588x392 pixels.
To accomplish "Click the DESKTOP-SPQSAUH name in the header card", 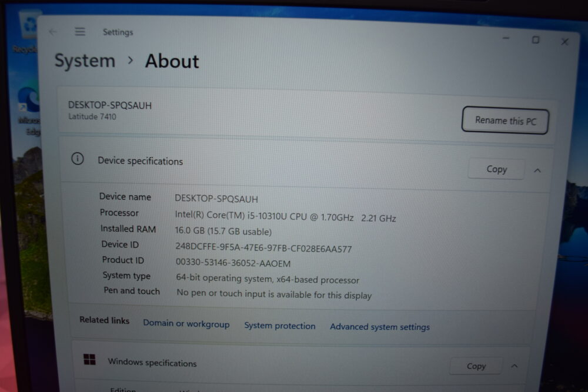I will coord(110,105).
